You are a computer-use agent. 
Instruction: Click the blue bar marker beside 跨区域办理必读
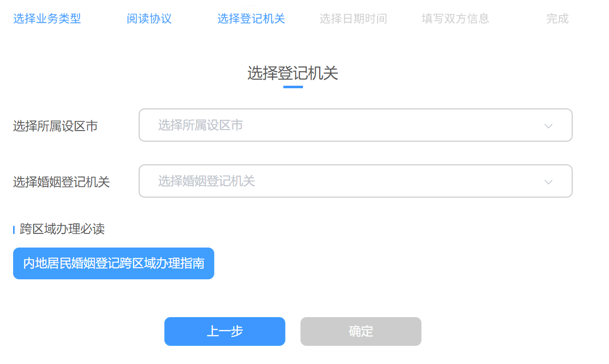pyautogui.click(x=14, y=230)
